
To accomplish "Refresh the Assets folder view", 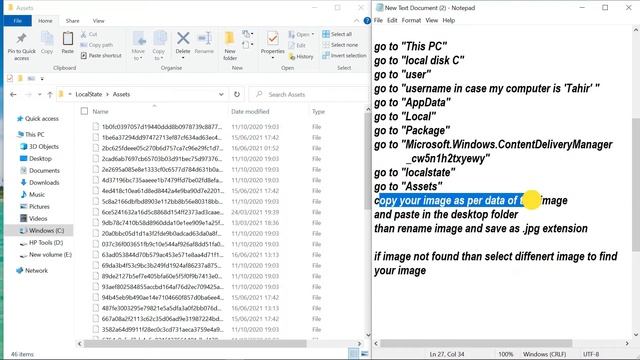I will pos(237,94).
